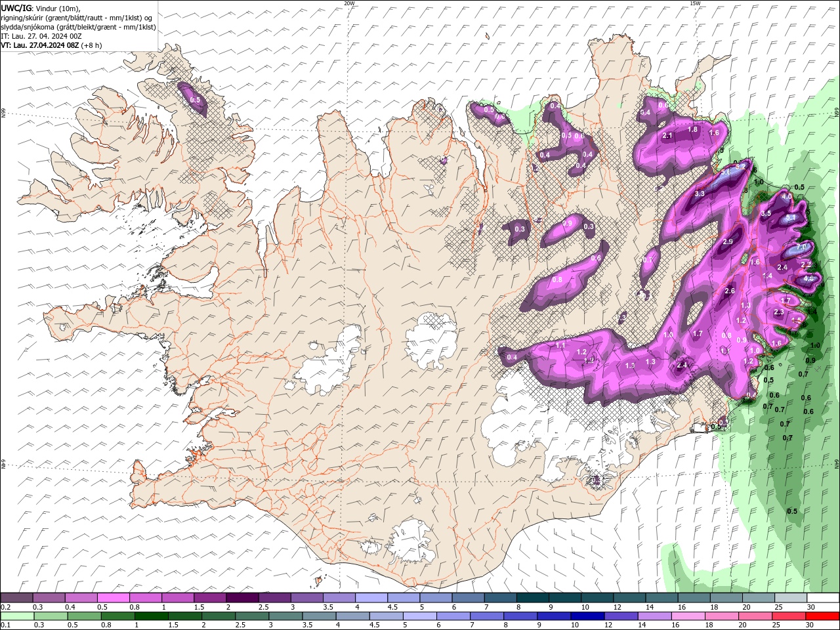Image resolution: width=840 pixels, height=630 pixels.
Task: Select the light pink swatch labeled 16 in the bottom legend
Action: [x=687, y=616]
